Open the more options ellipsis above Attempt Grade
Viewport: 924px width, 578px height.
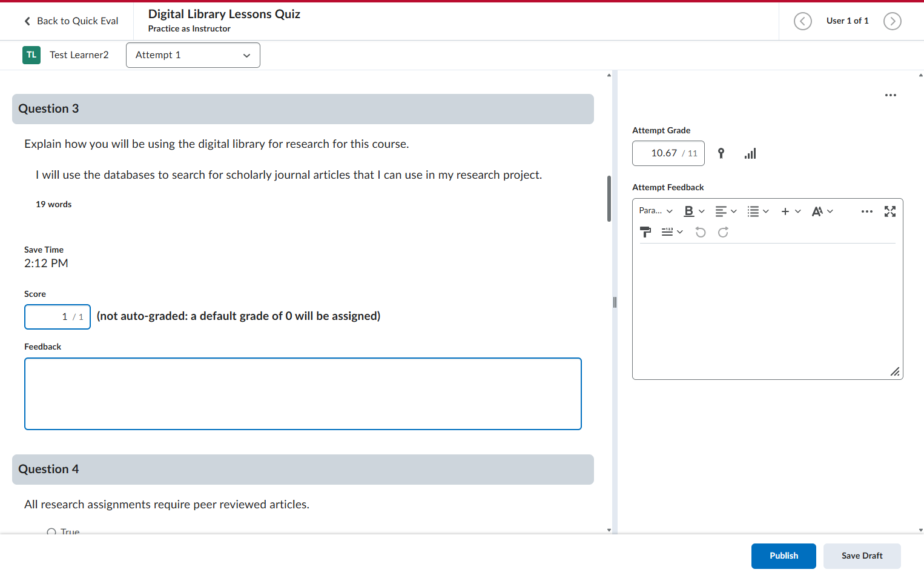[890, 95]
